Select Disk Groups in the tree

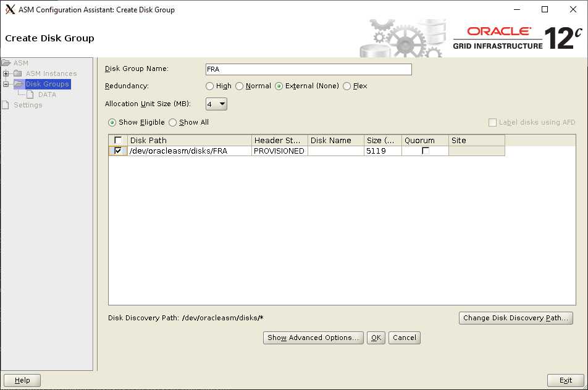coord(47,84)
